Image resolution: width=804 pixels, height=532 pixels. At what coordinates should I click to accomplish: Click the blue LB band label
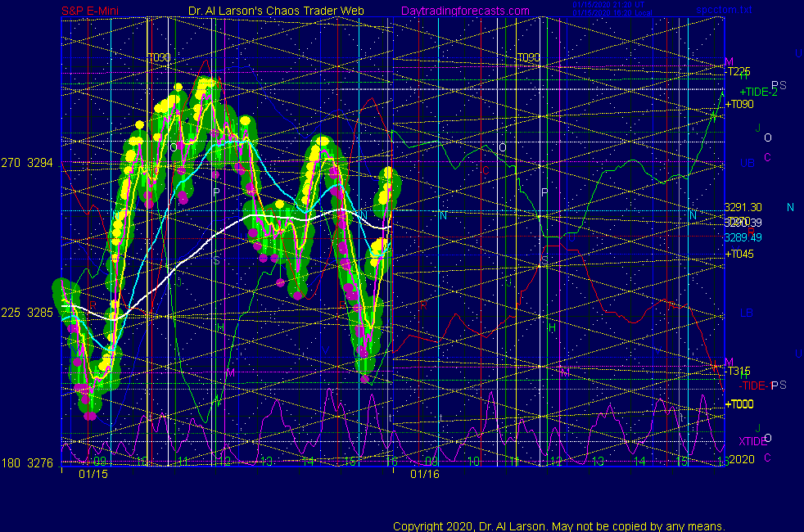pos(747,313)
